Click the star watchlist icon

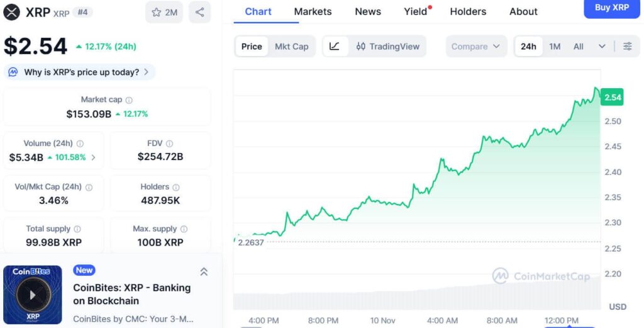[x=157, y=12]
